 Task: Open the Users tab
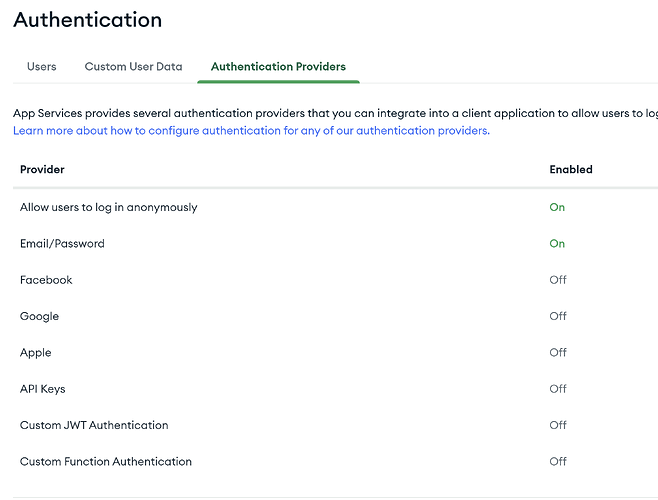point(41,67)
